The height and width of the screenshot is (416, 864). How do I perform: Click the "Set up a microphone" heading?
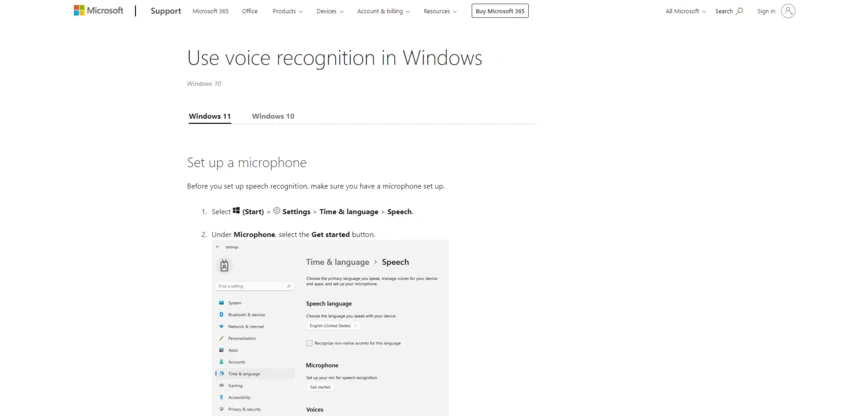click(x=247, y=163)
